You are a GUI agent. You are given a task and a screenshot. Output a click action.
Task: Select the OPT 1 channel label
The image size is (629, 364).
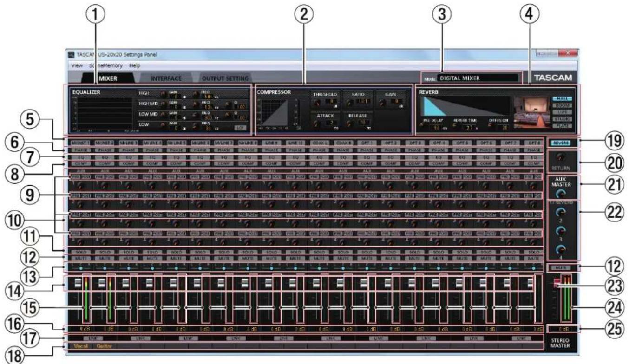click(x=367, y=143)
